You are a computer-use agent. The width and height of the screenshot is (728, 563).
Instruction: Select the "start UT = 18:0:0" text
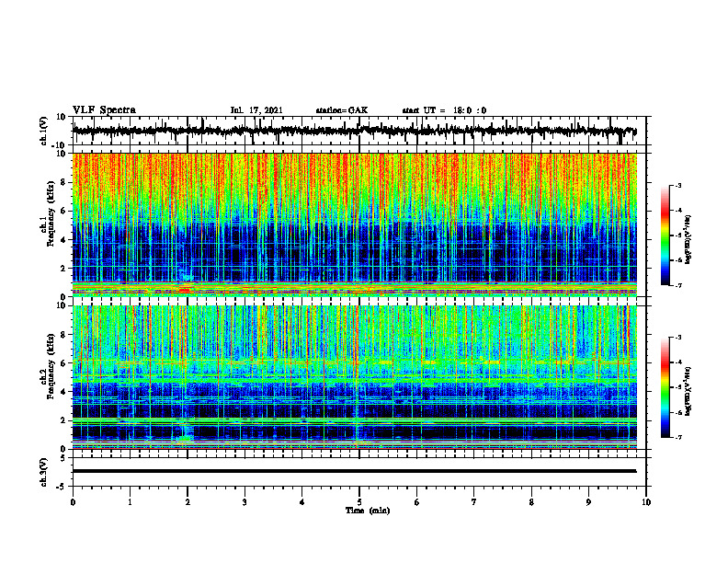pyautogui.click(x=444, y=110)
